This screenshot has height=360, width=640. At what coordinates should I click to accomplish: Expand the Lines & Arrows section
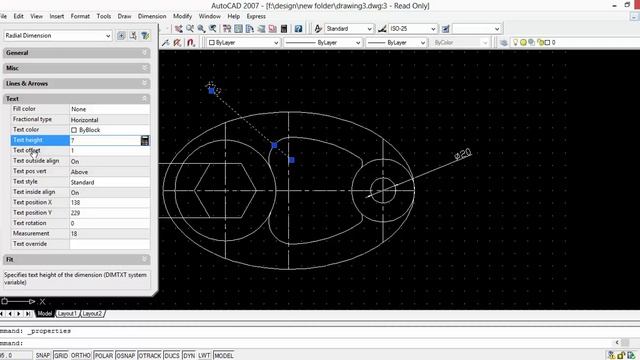tap(77, 83)
